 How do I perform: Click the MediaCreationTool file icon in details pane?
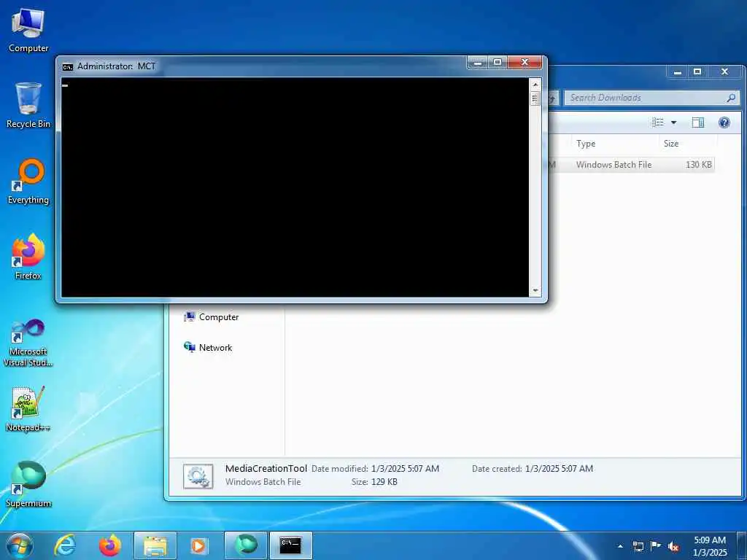point(198,476)
